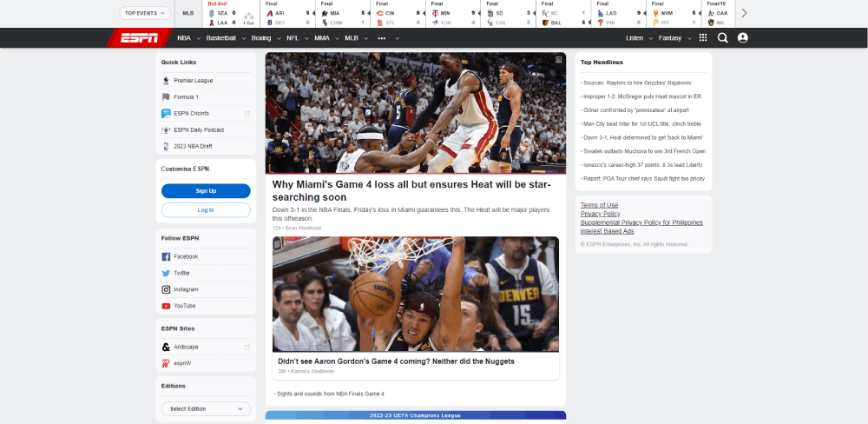This screenshot has height=424, width=868.
Task: Open the KC vs BAL final score card
Action: tap(563, 13)
